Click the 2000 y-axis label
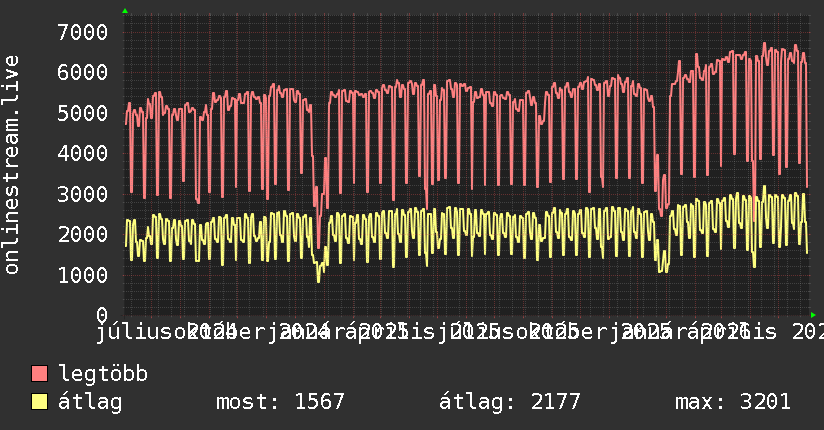The image size is (824, 430). pos(83,235)
